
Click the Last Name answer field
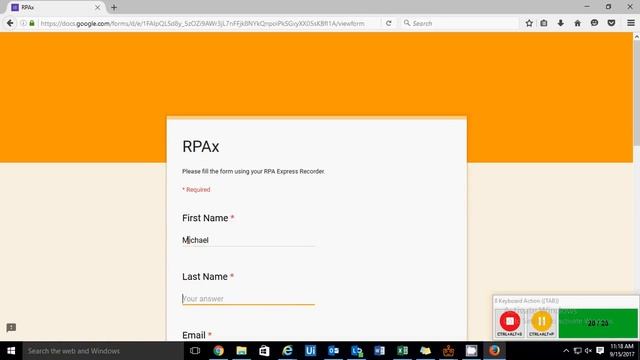tap(248, 299)
